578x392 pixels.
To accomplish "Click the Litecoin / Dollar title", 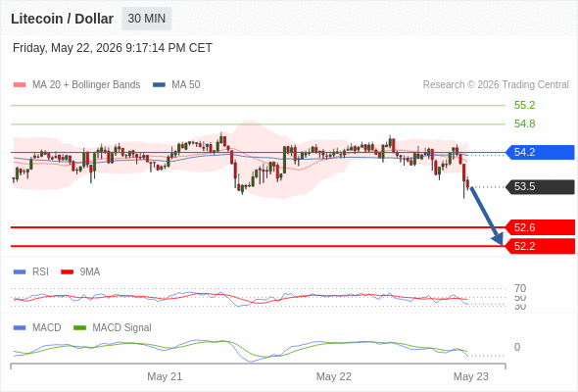I will (x=62, y=19).
